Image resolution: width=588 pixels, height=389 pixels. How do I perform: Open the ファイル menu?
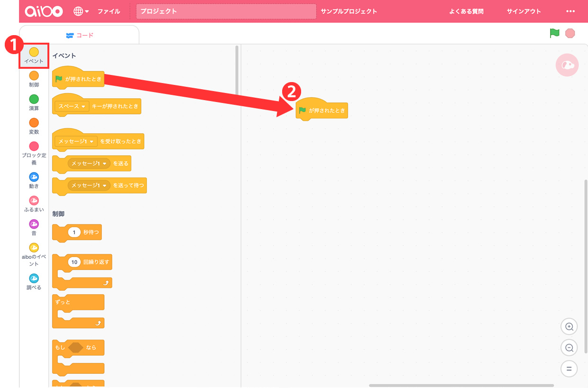coord(109,11)
